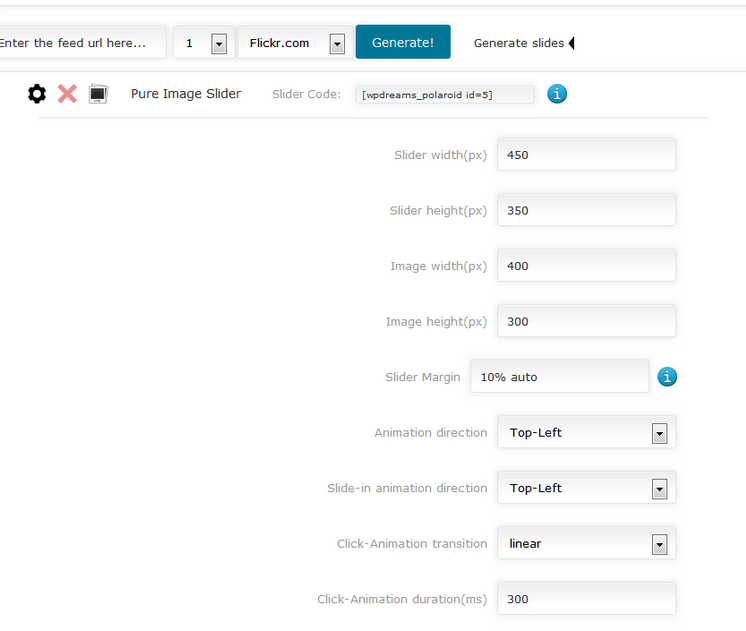Open the Flickr.com feed source dropdown
746x631 pixels.
coord(295,43)
